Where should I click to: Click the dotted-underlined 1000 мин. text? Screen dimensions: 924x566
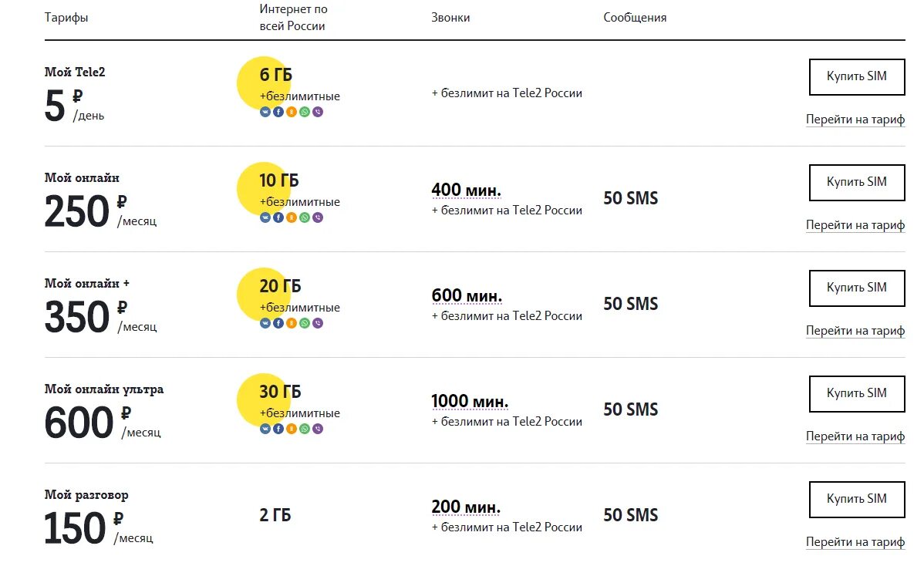pyautogui.click(x=470, y=401)
